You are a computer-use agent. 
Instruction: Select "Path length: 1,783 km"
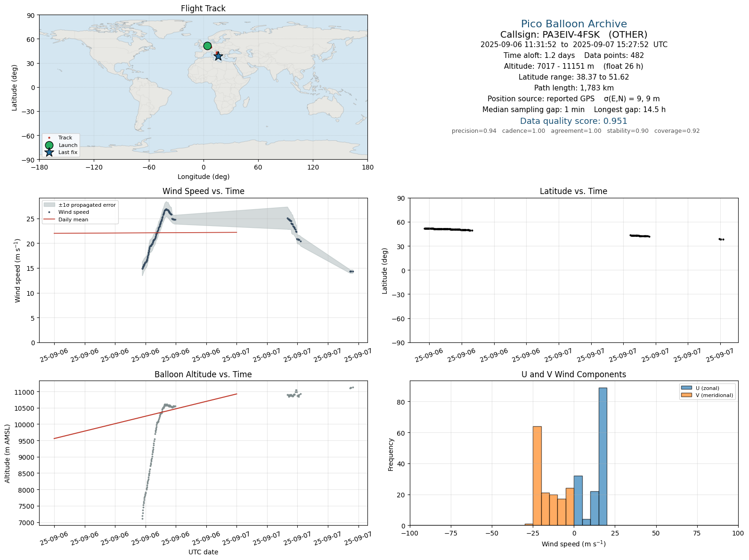[574, 88]
